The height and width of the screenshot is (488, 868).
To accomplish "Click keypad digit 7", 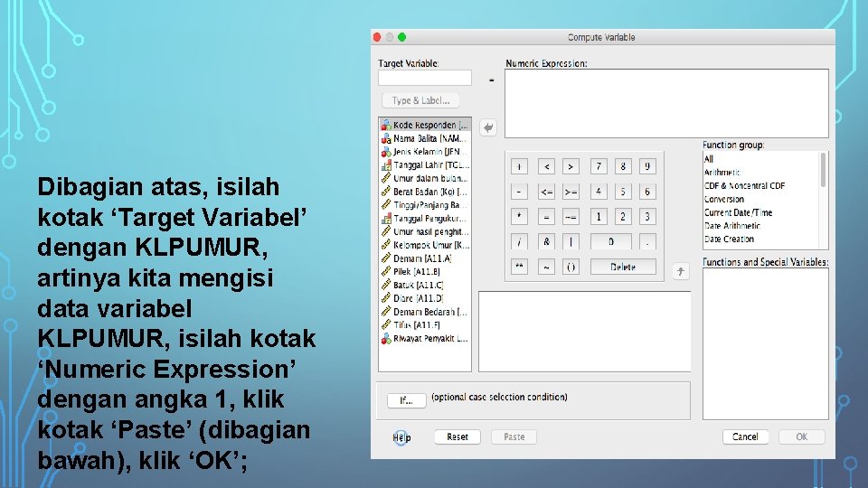I will point(599,166).
